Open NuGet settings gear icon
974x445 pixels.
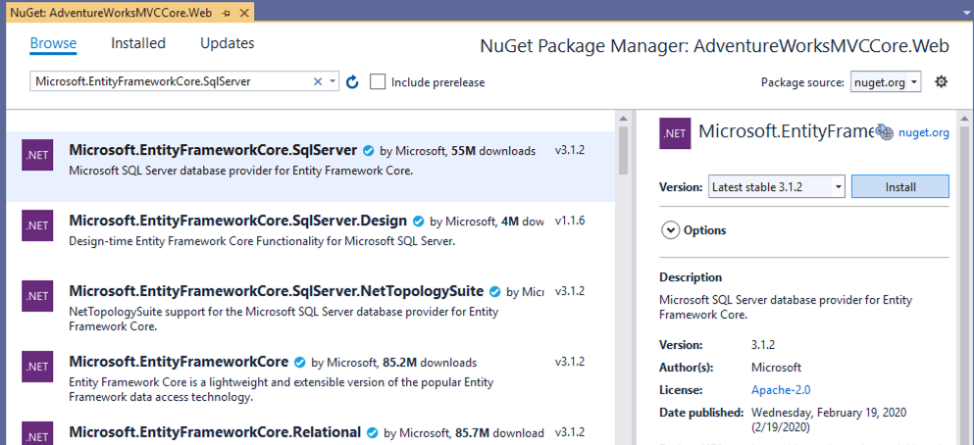(x=941, y=81)
